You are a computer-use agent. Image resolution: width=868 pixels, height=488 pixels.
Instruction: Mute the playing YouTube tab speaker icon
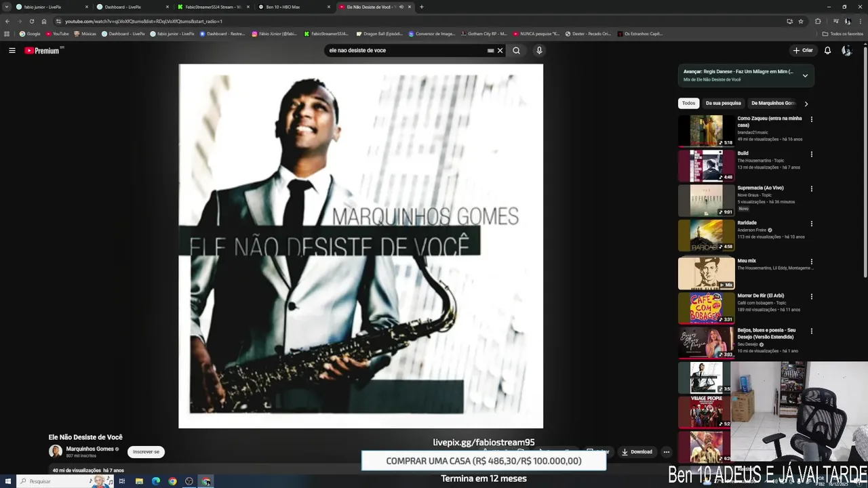click(x=401, y=7)
